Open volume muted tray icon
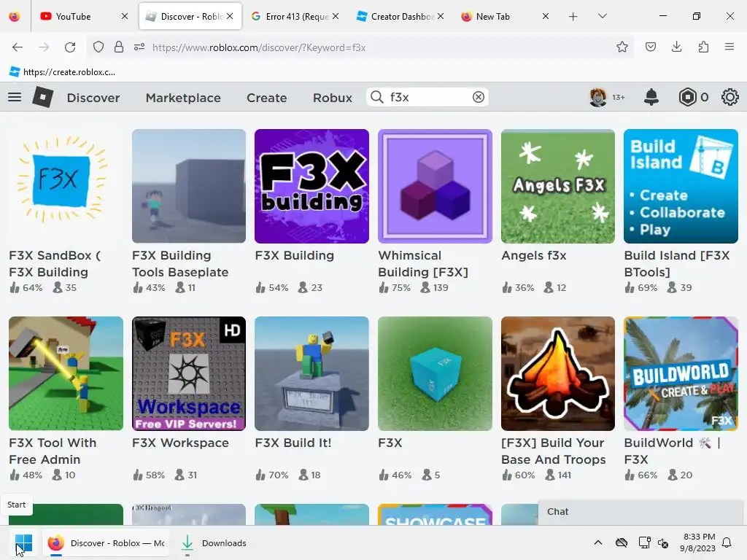 click(662, 542)
